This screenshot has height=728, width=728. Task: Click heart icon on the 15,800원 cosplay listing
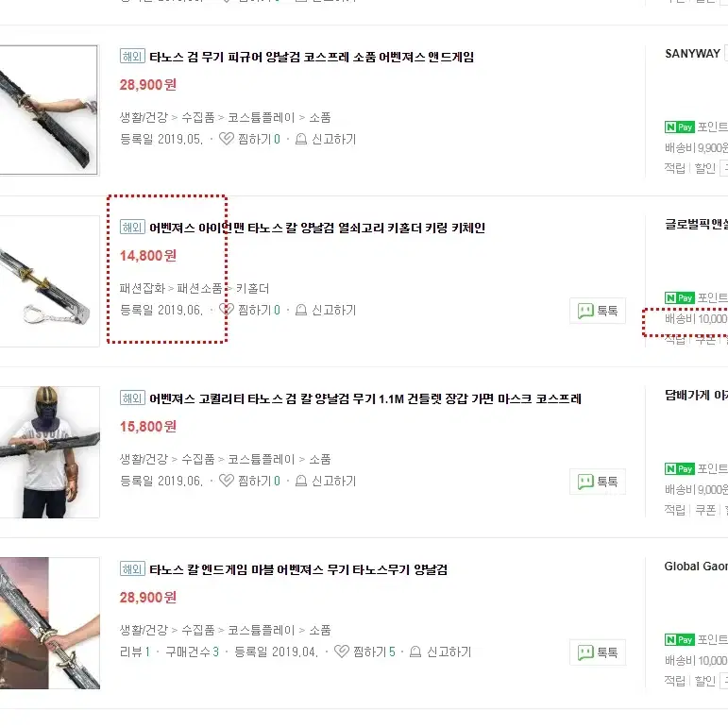(x=226, y=481)
